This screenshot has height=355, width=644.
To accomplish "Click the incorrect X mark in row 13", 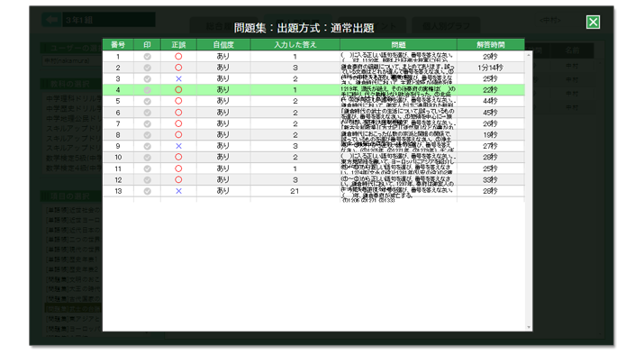I will pyautogui.click(x=178, y=191).
